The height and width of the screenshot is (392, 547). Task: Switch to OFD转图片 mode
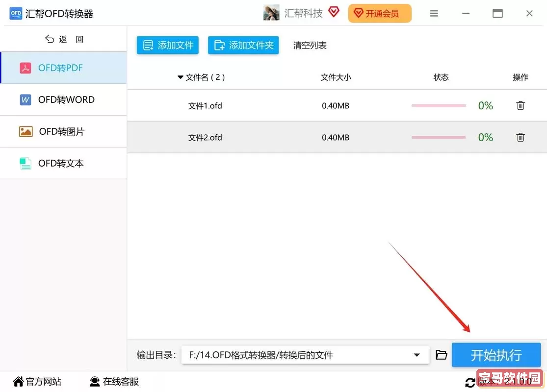[x=63, y=131]
